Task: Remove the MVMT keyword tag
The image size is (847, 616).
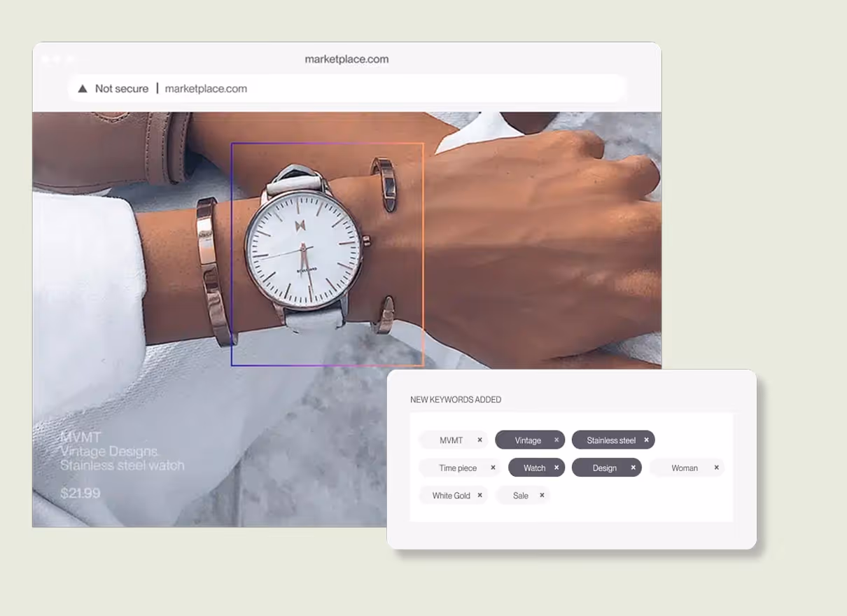Action: 479,440
